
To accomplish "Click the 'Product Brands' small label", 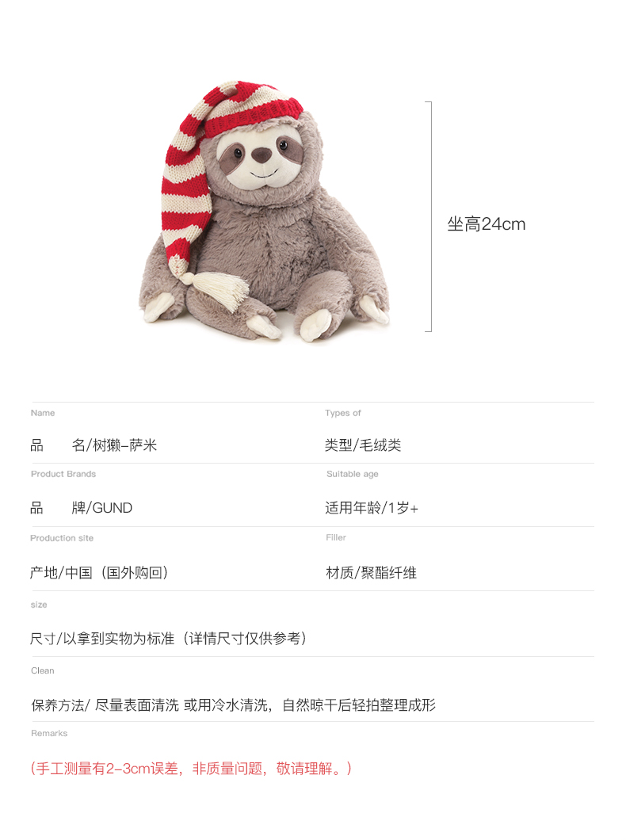I will point(63,474).
